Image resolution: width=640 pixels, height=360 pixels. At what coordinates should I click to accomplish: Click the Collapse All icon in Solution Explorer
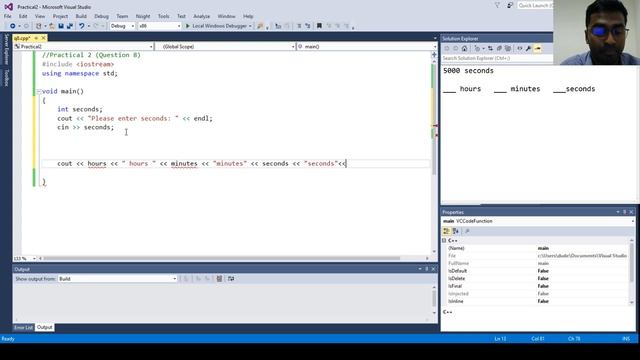(499, 49)
